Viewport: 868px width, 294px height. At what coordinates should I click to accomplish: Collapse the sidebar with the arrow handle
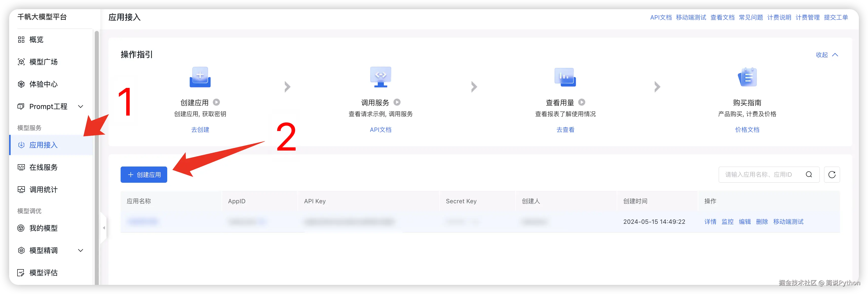104,228
